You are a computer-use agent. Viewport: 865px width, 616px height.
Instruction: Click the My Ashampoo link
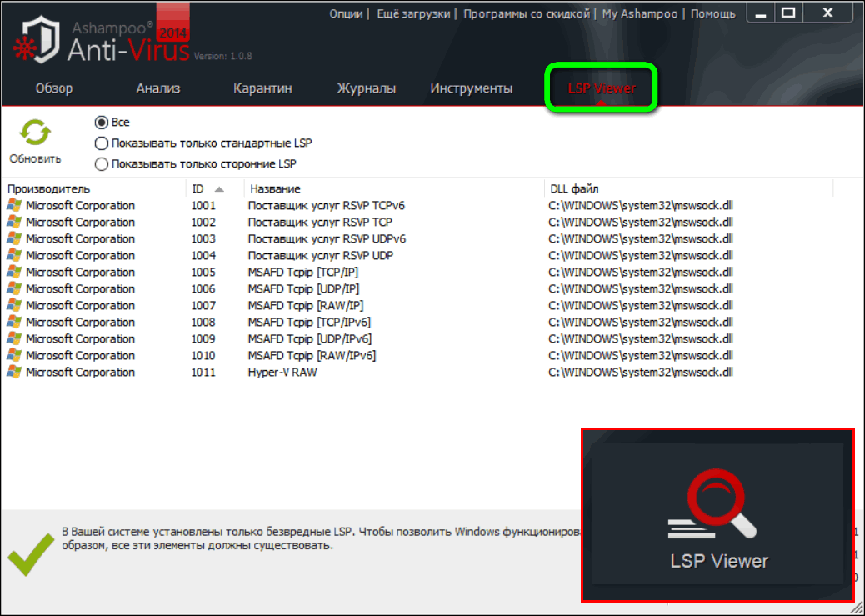[x=640, y=14]
